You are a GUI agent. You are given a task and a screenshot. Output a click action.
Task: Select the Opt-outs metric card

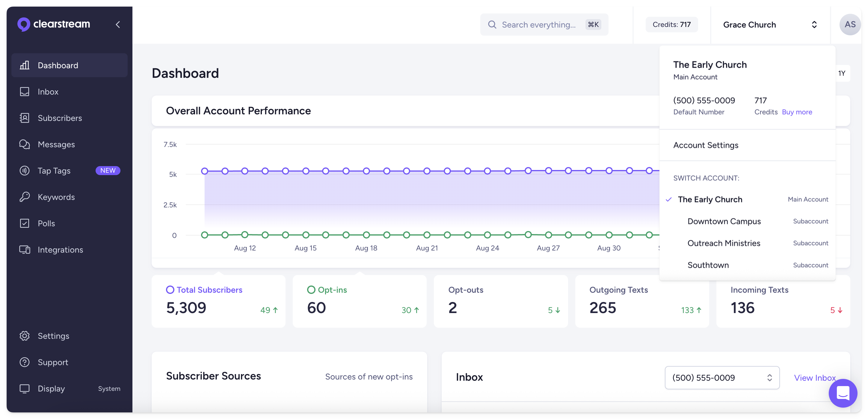501,301
